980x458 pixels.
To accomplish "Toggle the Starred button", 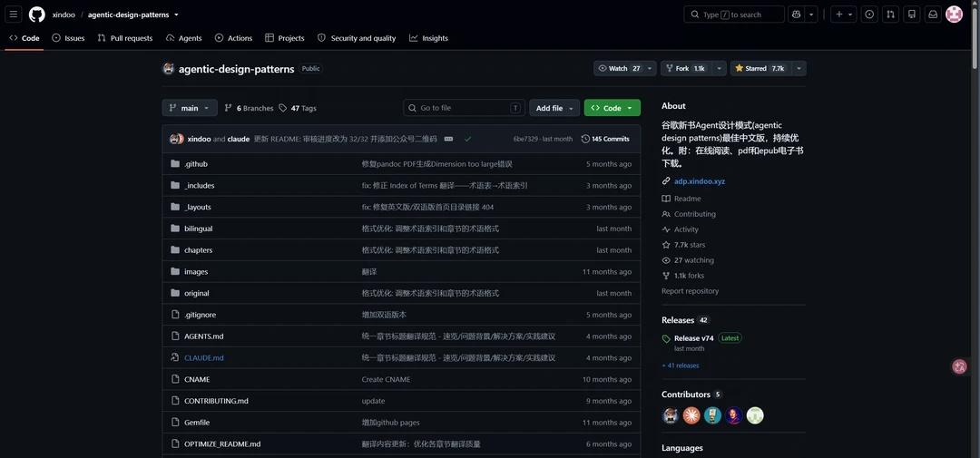I will (760, 69).
